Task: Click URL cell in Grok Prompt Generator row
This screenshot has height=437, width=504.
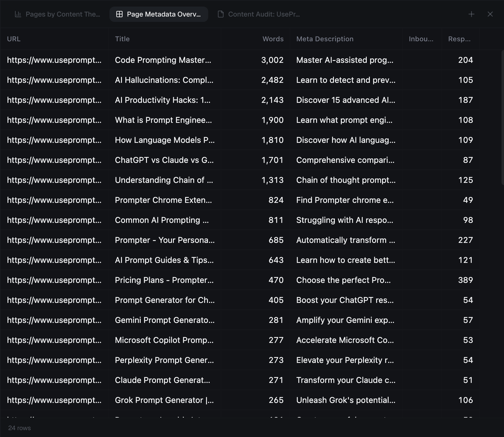Action: [x=54, y=400]
